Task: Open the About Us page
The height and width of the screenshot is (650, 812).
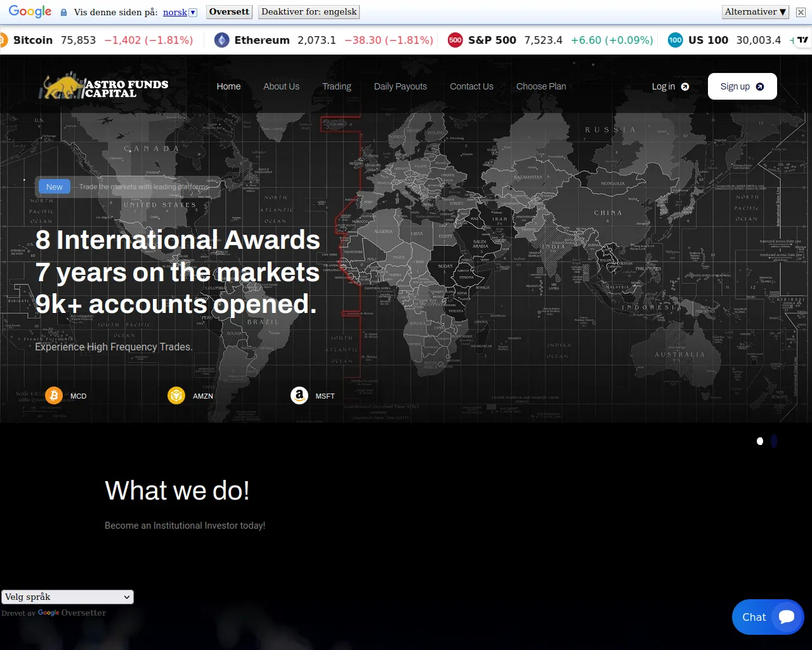Action: click(x=281, y=86)
